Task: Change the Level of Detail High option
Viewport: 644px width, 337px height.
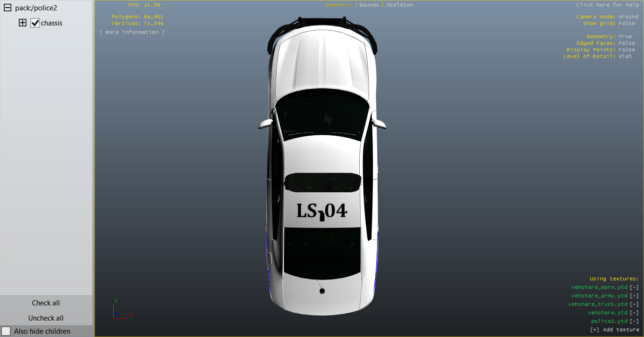Action: pyautogui.click(x=625, y=56)
